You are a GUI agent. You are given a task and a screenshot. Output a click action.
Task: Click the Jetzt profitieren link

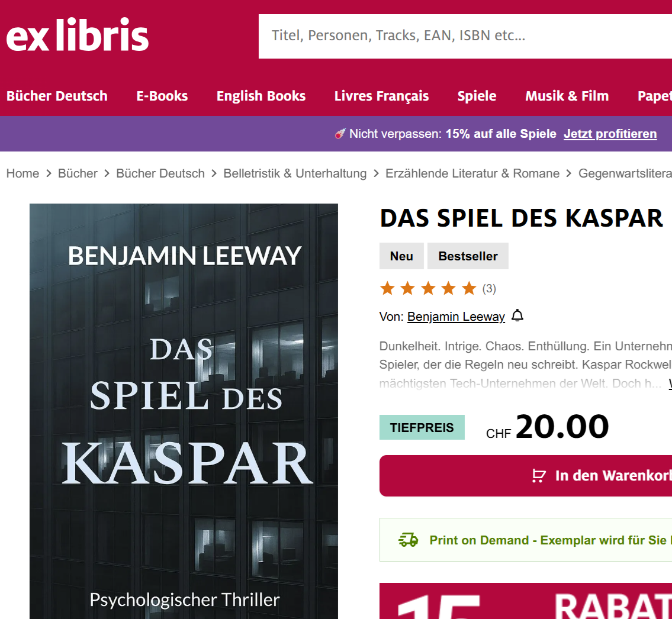click(610, 134)
